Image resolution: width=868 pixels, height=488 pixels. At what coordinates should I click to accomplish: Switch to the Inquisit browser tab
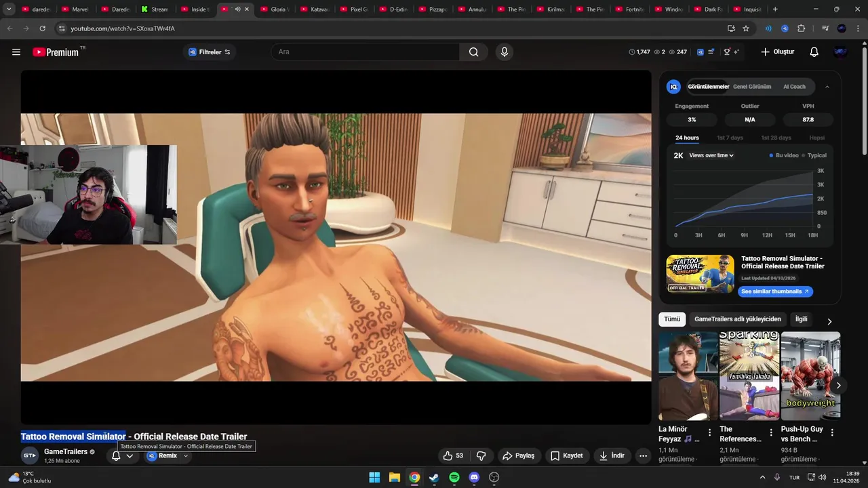coord(747,9)
